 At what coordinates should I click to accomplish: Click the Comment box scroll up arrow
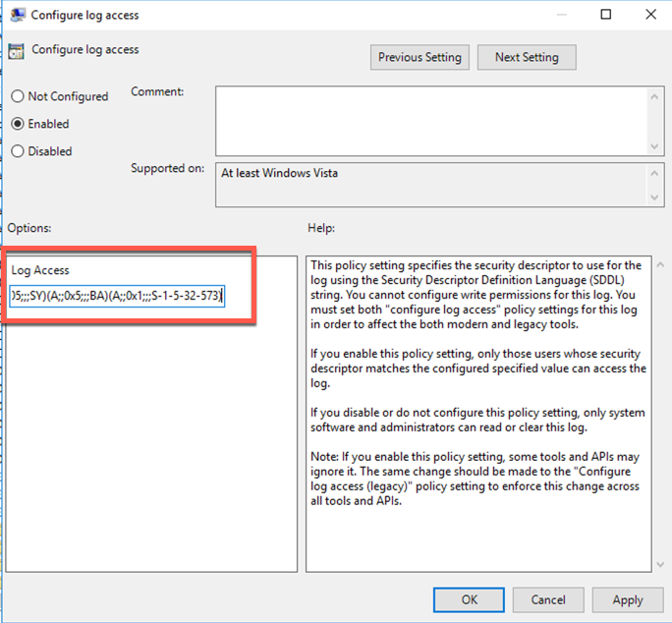(654, 95)
